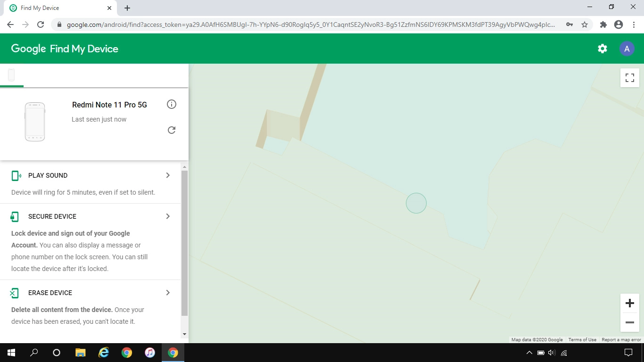The width and height of the screenshot is (644, 362).
Task: Click the Erase Device icon
Action: (15, 293)
